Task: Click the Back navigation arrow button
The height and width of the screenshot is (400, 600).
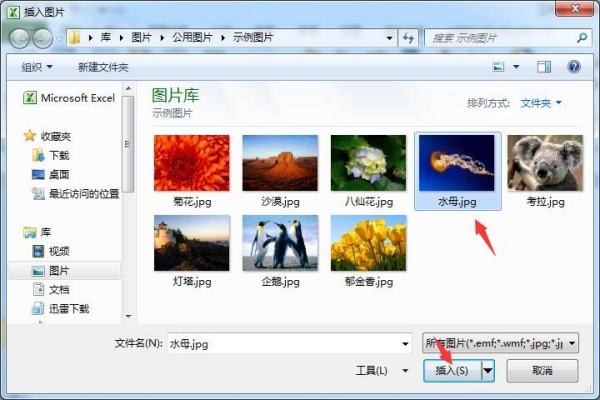Action: pyautogui.click(x=19, y=38)
